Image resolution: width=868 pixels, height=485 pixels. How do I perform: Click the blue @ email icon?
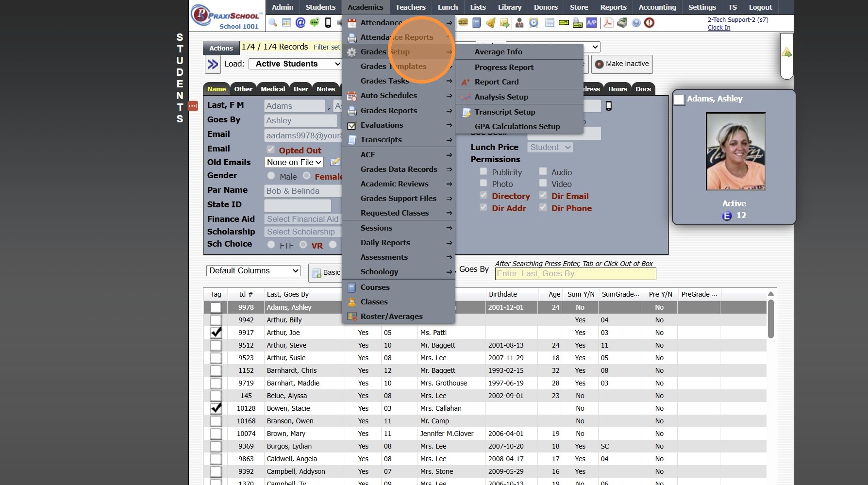(300, 22)
